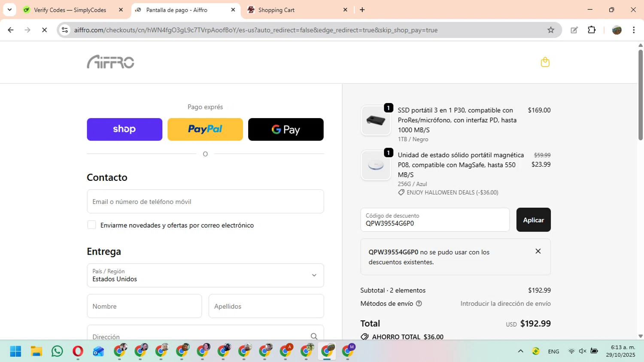Close the Verify Codes — SimplyCodes tab

121,10
